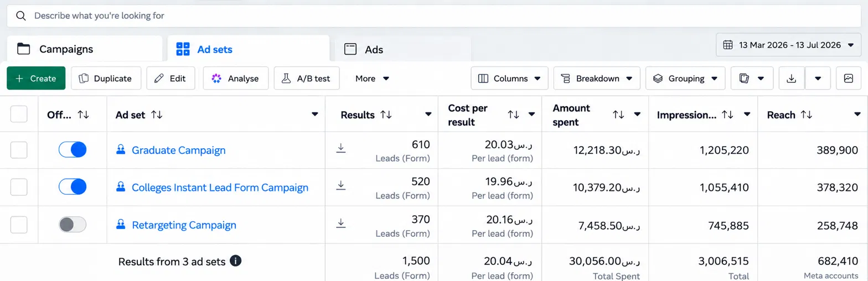
Task: Open the reports icon dropdown next to Grouping
Action: coord(752,79)
